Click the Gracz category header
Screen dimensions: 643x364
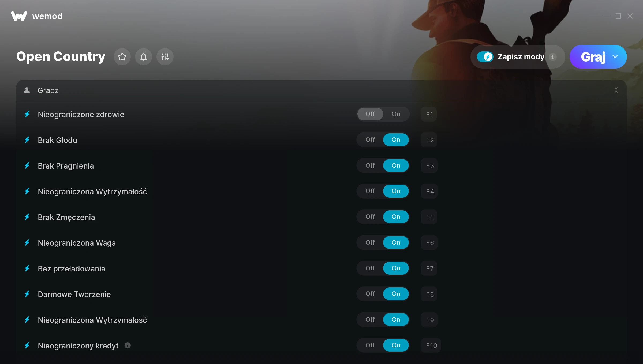322,90
